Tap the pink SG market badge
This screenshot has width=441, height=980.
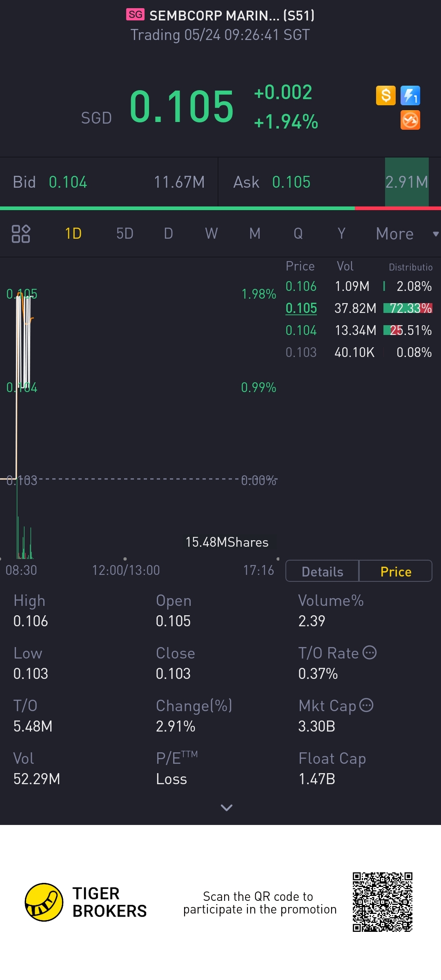pos(135,15)
